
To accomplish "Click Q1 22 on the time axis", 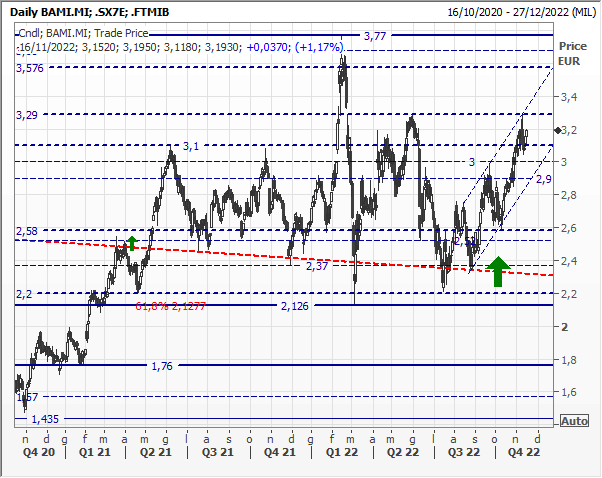I will click(x=345, y=451).
